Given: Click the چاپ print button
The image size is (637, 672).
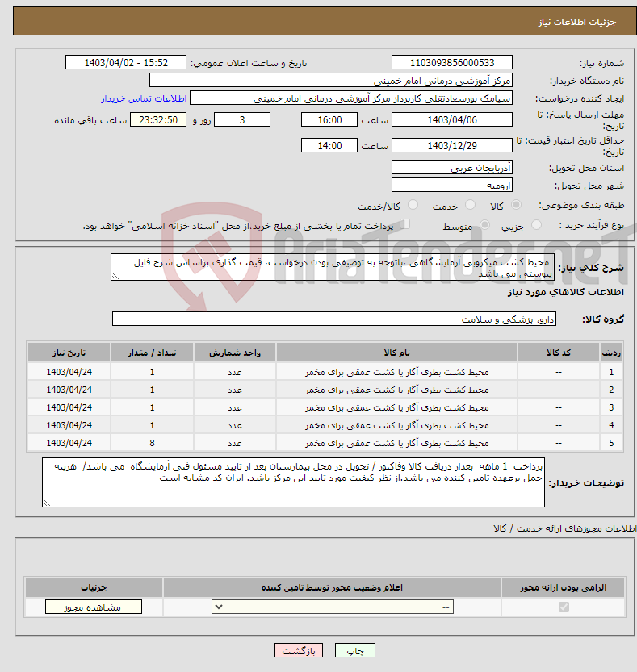Looking at the screenshot, I should pos(355,650).
